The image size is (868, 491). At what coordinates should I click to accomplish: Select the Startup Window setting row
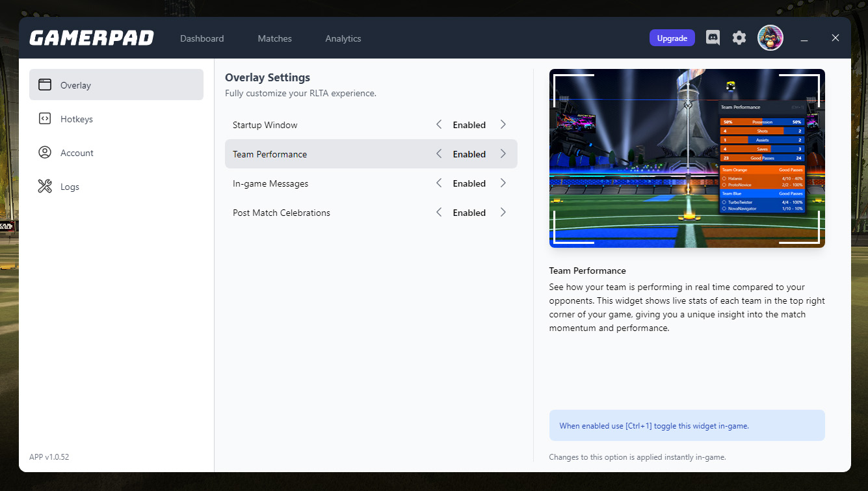(x=371, y=124)
